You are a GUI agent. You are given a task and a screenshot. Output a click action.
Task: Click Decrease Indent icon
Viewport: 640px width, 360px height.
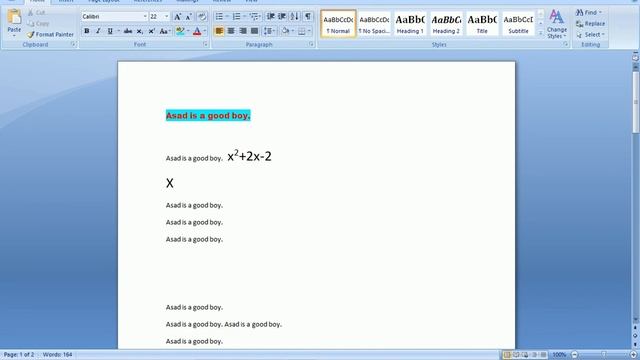[270, 17]
